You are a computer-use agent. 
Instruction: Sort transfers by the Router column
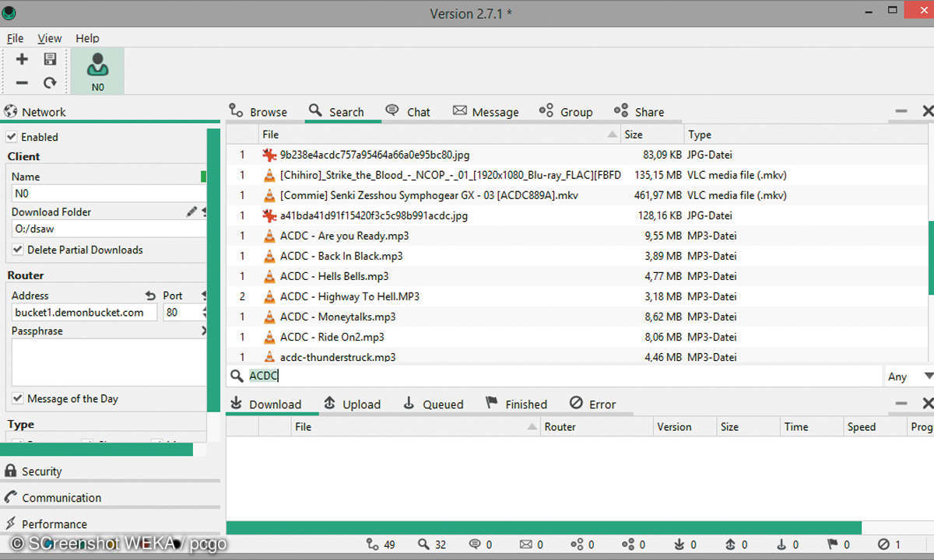[596, 426]
